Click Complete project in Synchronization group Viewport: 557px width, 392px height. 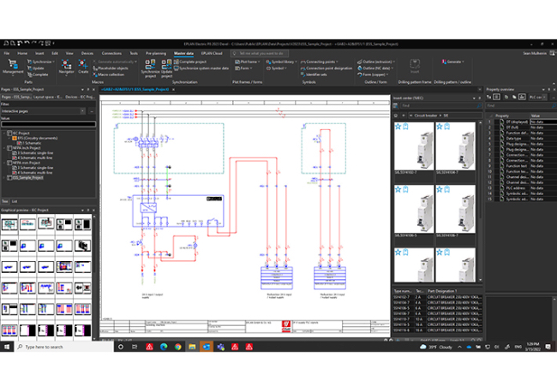click(190, 62)
